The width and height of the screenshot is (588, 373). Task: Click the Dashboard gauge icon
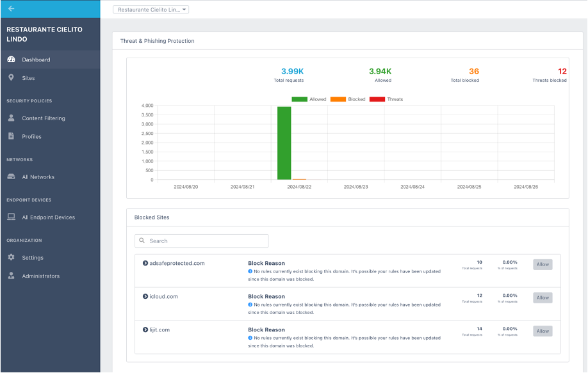coord(12,59)
